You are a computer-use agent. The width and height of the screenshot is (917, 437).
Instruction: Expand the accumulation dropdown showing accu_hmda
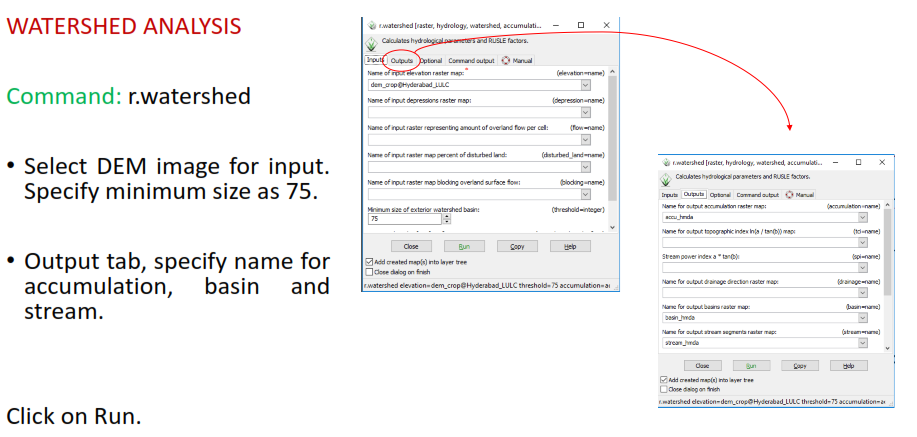(862, 217)
